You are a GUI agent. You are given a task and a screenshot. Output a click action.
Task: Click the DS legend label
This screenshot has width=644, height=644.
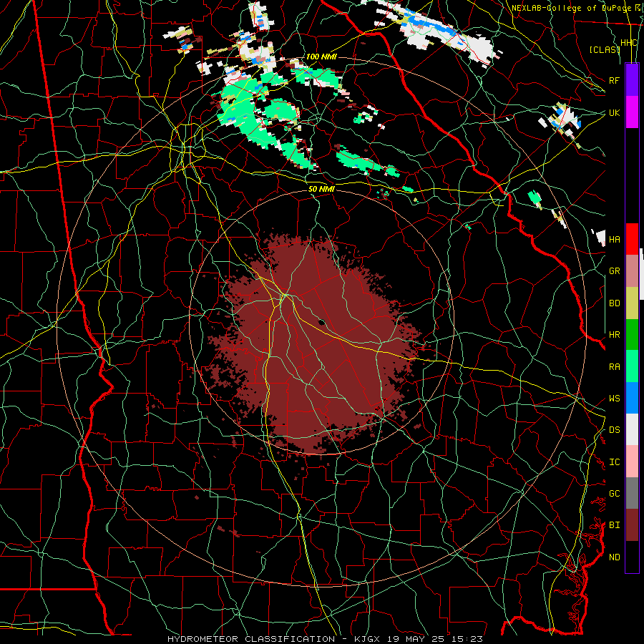tap(615, 430)
